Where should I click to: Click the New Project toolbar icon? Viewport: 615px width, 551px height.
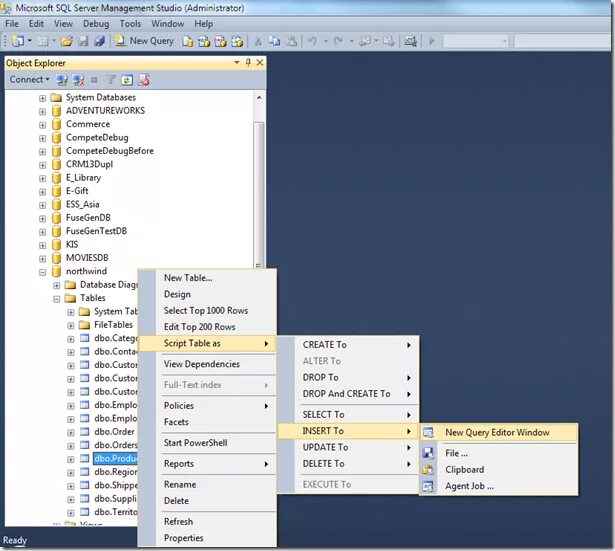pos(18,41)
